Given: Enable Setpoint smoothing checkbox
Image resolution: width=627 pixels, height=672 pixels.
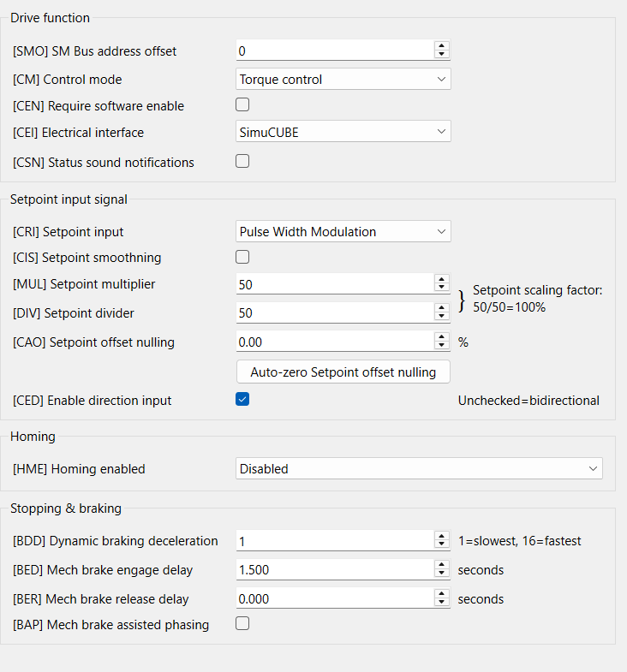Looking at the screenshot, I should pos(242,257).
